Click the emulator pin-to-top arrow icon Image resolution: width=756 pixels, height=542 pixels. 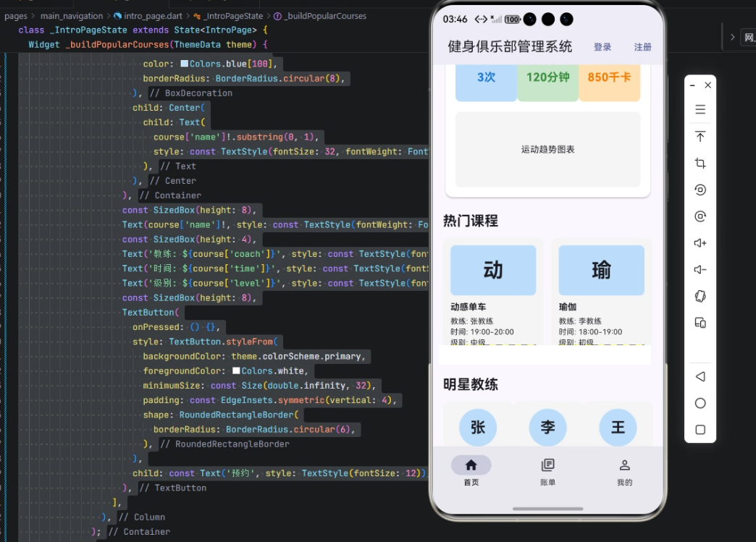(700, 136)
